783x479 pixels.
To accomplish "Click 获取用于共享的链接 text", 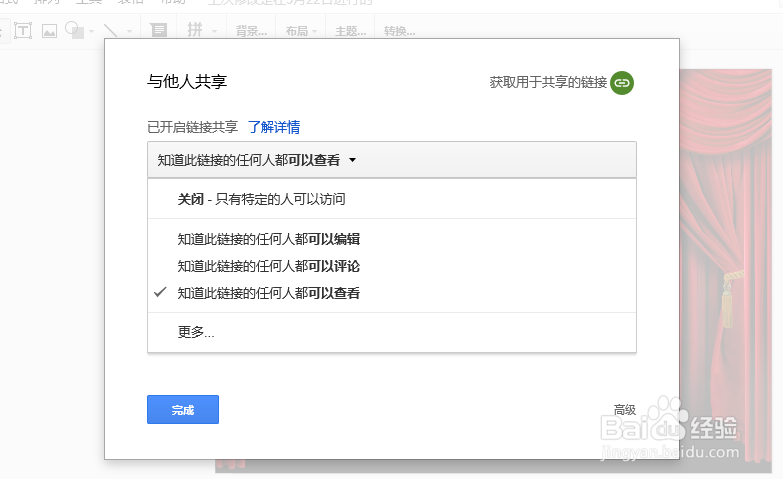I will [x=548, y=82].
